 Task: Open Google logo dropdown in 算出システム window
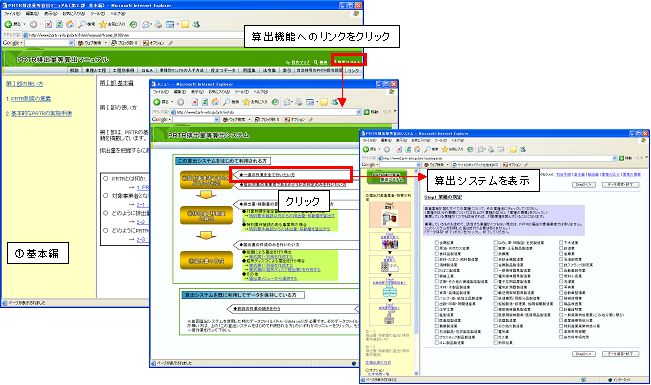click(377, 165)
